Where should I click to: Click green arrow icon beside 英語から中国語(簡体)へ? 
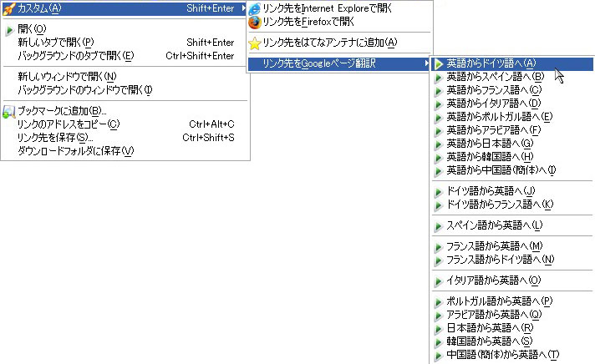[439, 171]
